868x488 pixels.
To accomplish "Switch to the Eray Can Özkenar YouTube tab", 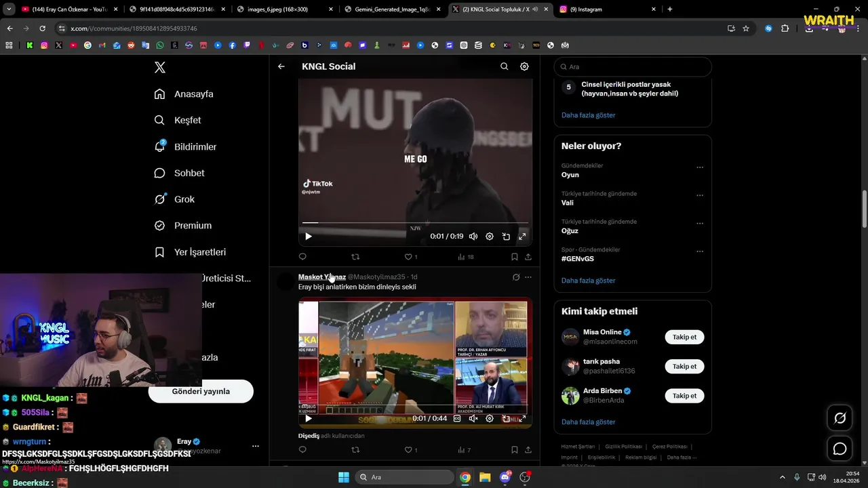I will tap(70, 9).
